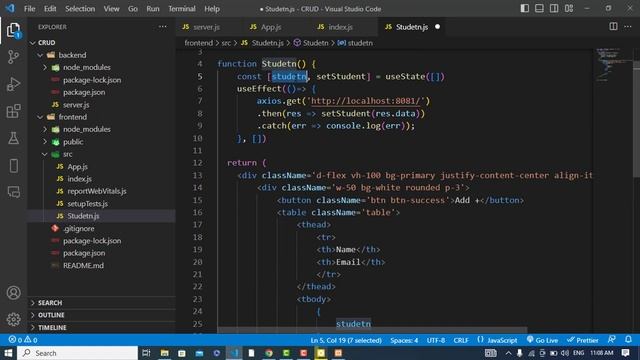The image size is (640, 360).
Task: Change end of line CRLF
Action: tap(461, 340)
